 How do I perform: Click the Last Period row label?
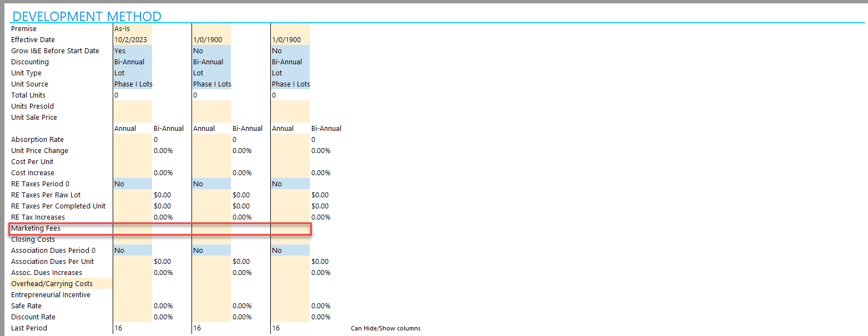(x=29, y=328)
